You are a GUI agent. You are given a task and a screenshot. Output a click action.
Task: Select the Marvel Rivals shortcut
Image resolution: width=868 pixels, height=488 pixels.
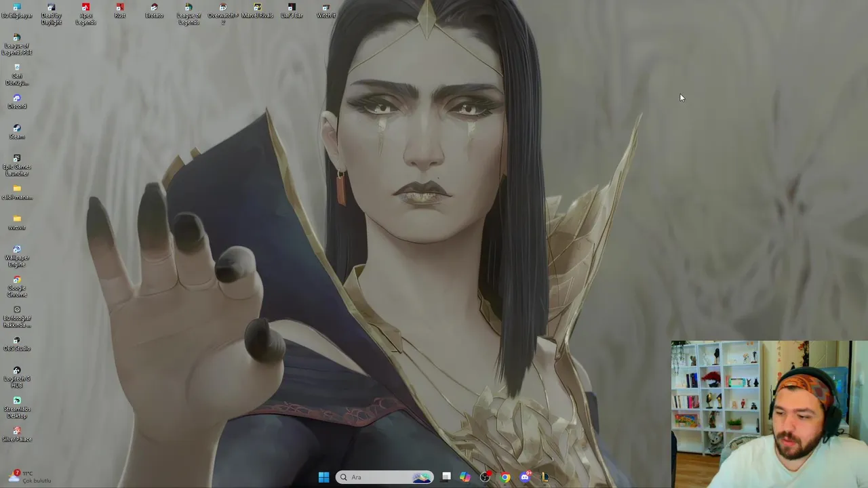point(257,12)
